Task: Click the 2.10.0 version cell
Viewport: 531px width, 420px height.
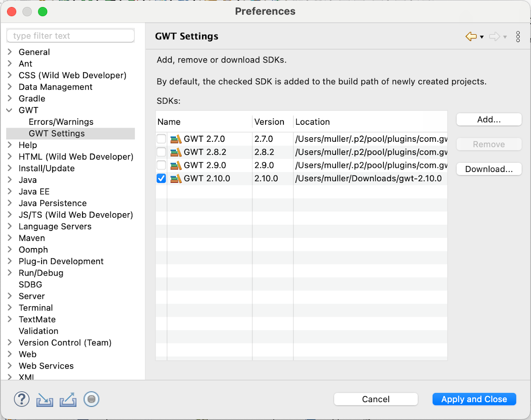Action: tap(266, 179)
